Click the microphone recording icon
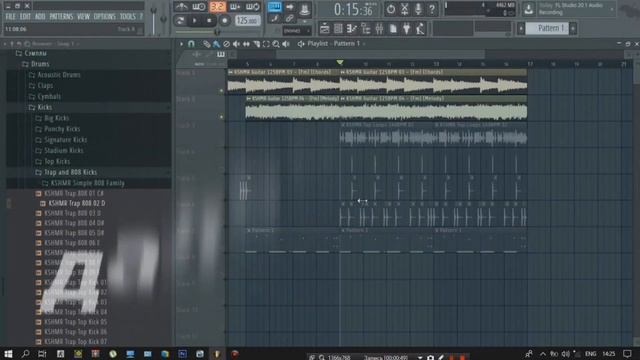 pyautogui.click(x=418, y=9)
